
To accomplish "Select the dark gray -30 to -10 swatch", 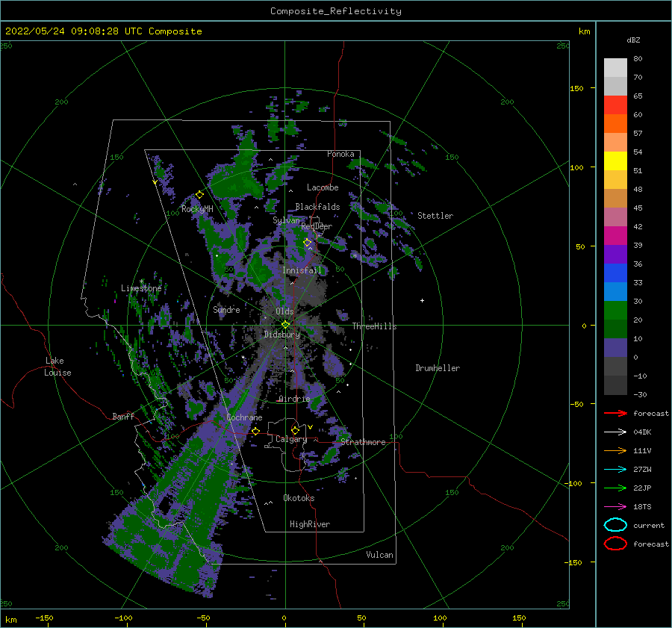I will click(x=615, y=385).
